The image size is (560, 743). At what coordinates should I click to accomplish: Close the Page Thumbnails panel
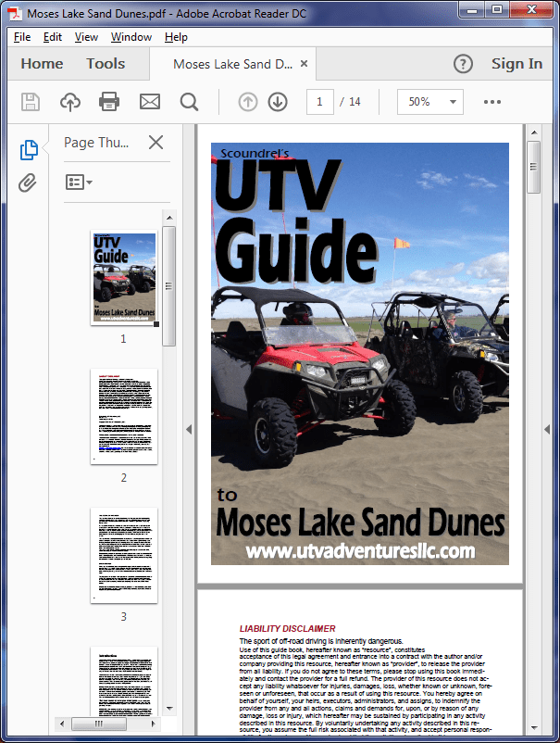156,142
